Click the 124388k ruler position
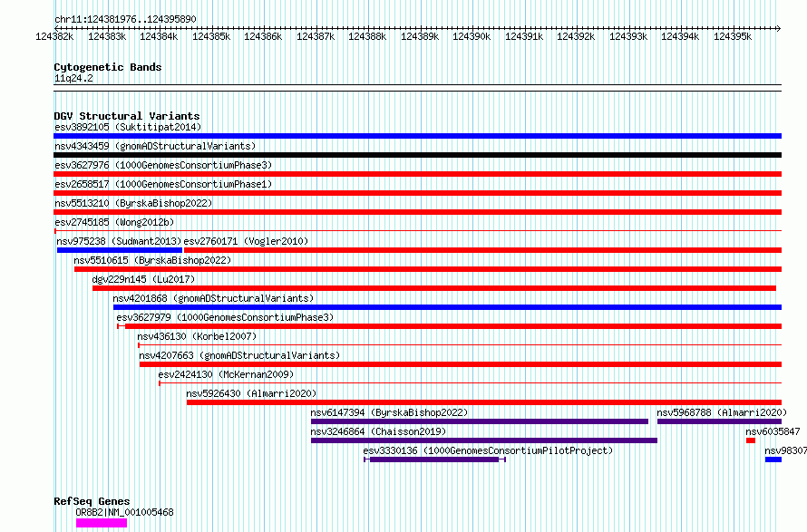 click(x=367, y=36)
